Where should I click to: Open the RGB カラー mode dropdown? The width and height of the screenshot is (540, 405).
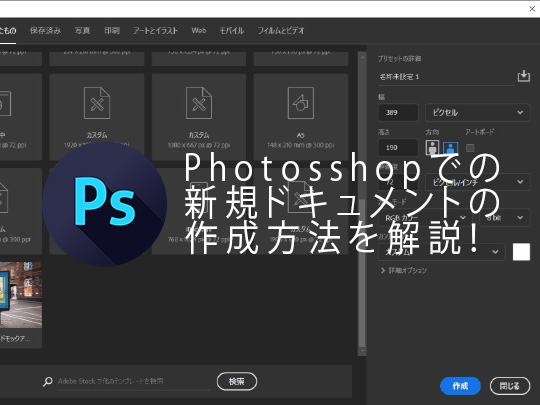click(x=426, y=218)
